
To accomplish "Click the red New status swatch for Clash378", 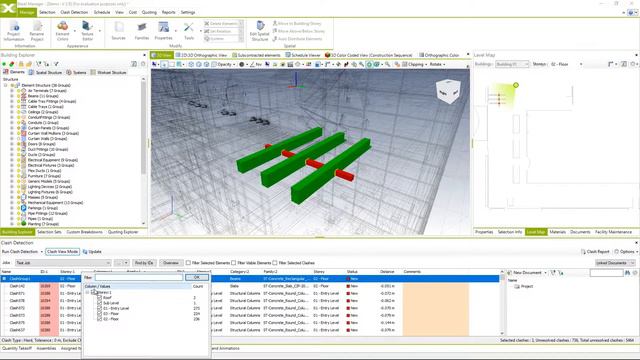I will [x=348, y=301].
